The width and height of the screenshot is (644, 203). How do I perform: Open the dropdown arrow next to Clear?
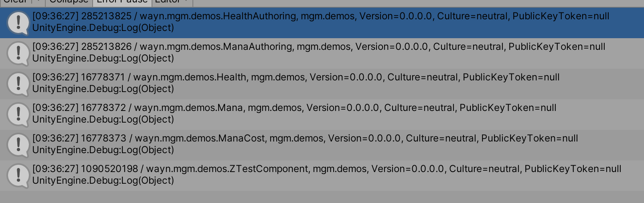coord(38,2)
